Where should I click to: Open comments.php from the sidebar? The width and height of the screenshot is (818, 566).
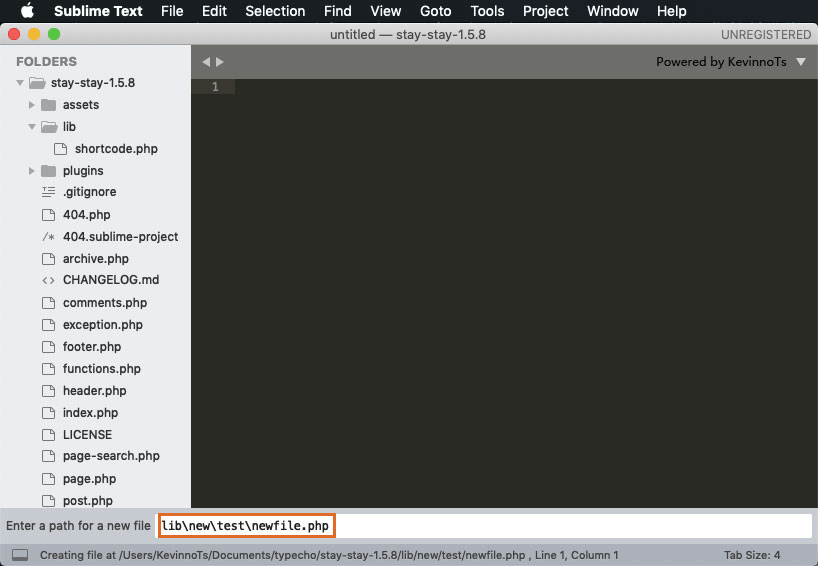pyautogui.click(x=105, y=303)
